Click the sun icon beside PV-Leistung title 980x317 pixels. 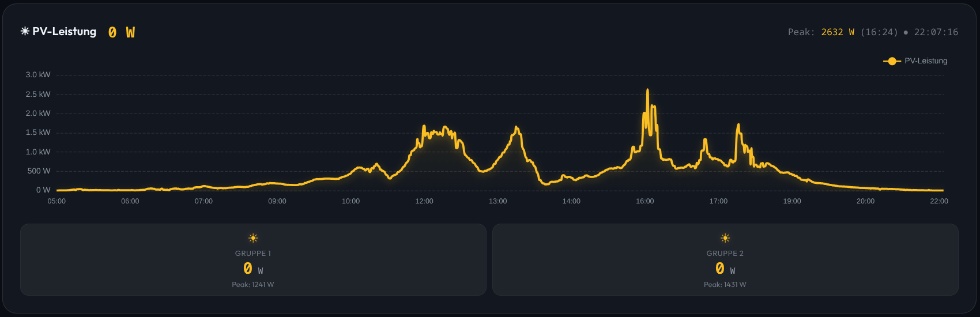25,31
